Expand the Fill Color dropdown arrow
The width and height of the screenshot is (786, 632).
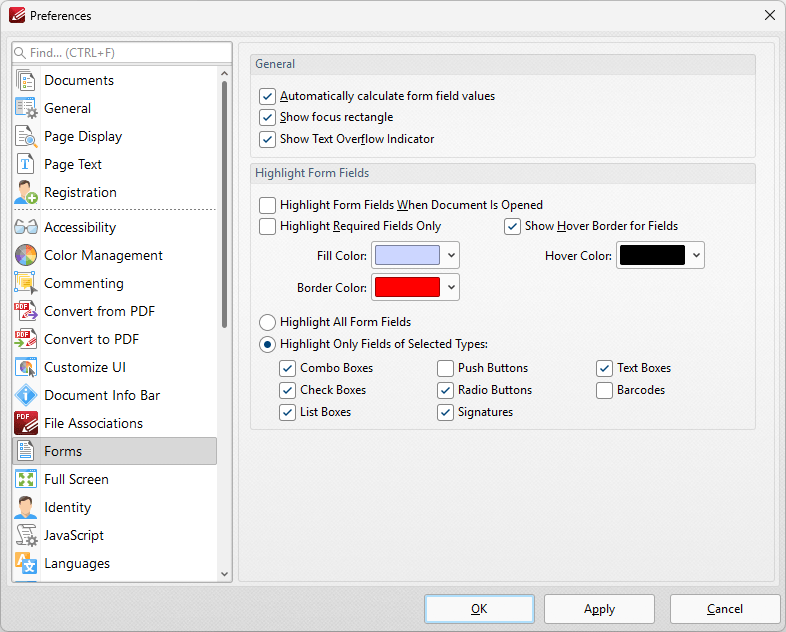(x=451, y=255)
